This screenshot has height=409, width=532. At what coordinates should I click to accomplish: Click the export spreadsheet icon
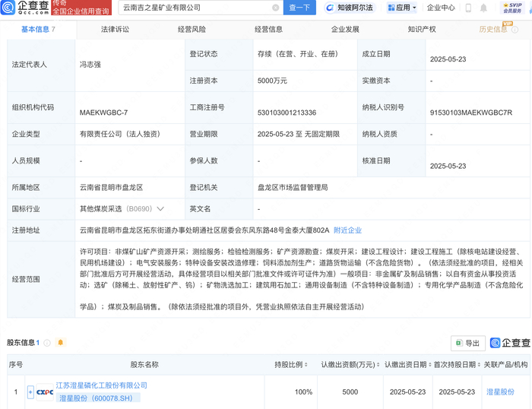pyautogui.click(x=458, y=343)
